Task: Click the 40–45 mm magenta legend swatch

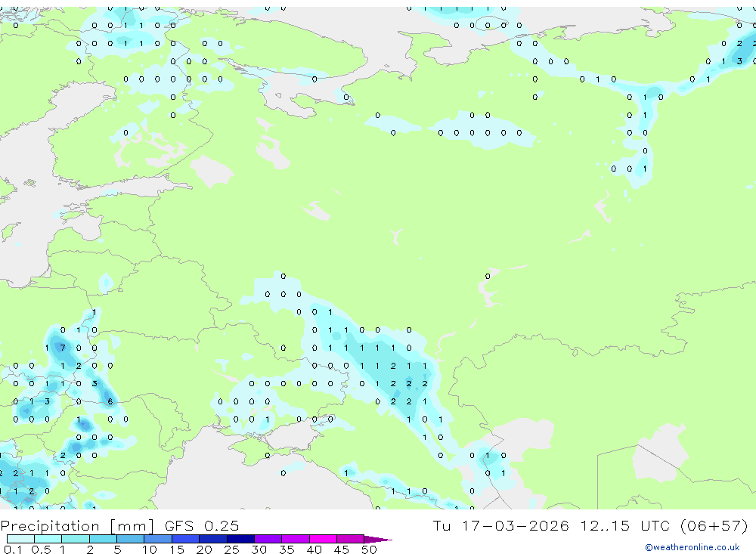Action: pos(323,539)
